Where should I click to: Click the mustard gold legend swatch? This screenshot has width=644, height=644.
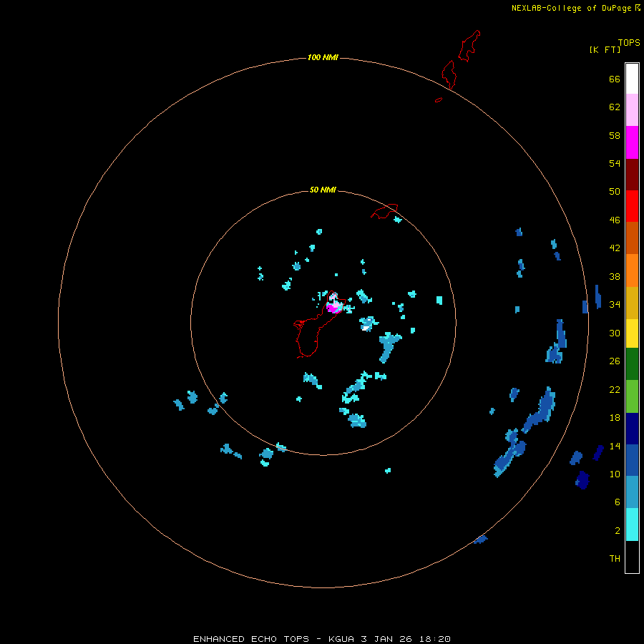tap(632, 303)
